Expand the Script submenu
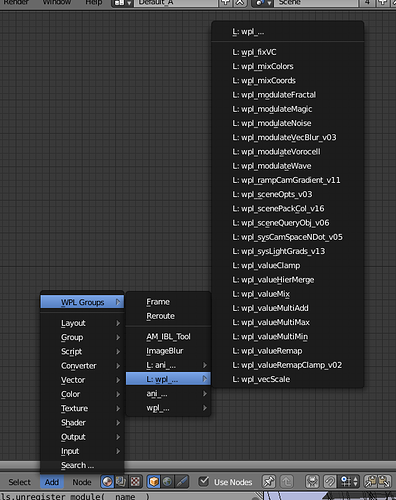Image resolution: width=396 pixels, height=500 pixels. [x=82, y=351]
